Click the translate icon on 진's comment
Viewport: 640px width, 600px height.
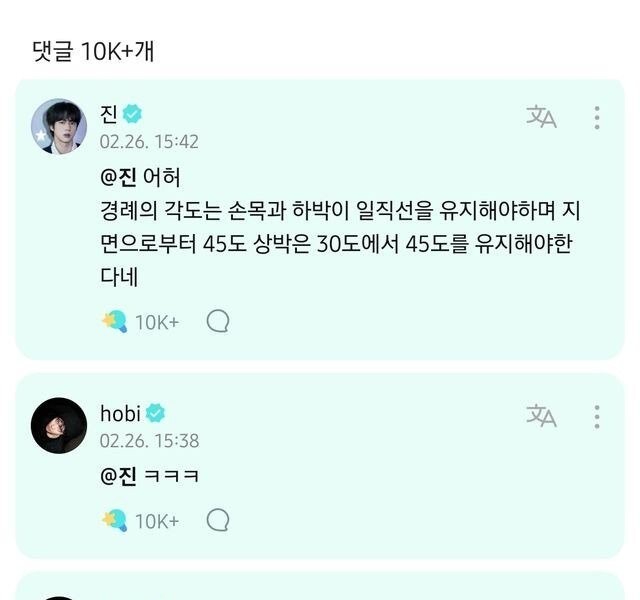541,117
